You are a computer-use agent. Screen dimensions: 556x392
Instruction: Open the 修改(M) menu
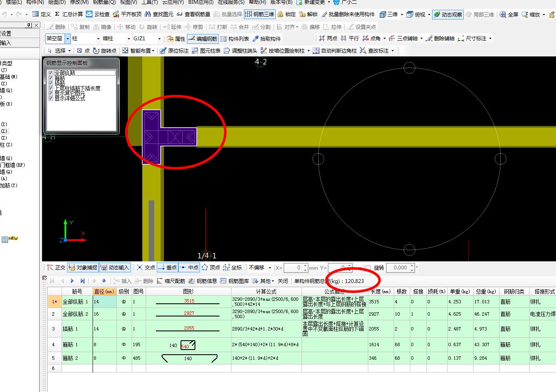tap(79, 2)
